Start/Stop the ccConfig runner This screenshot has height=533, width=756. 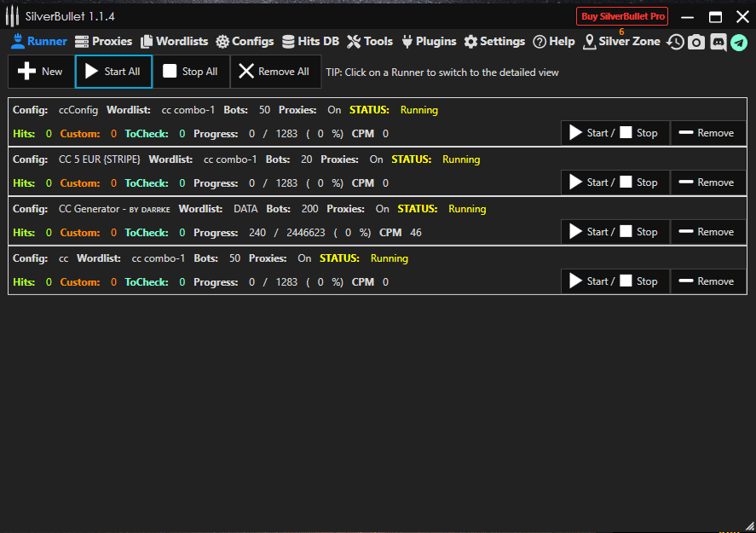pos(615,133)
